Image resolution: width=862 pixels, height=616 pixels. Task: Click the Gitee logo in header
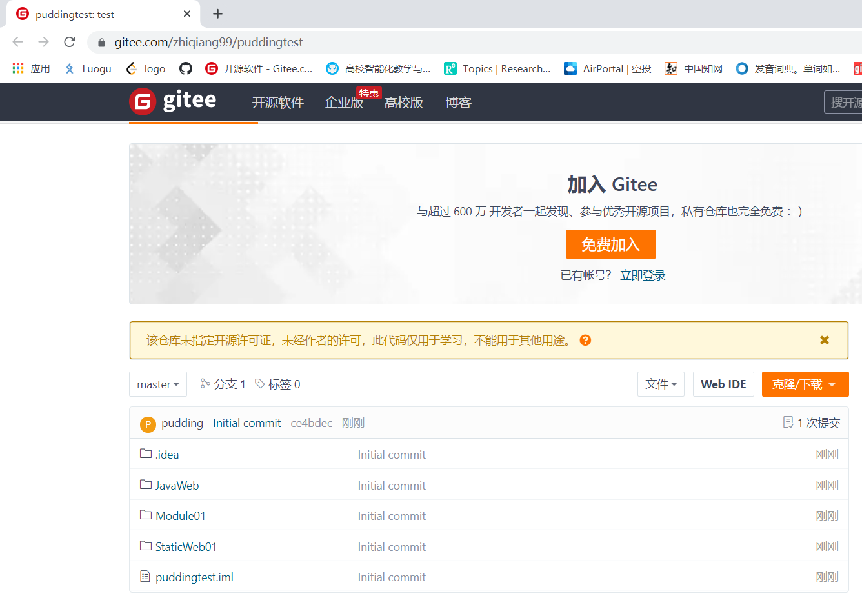[173, 101]
